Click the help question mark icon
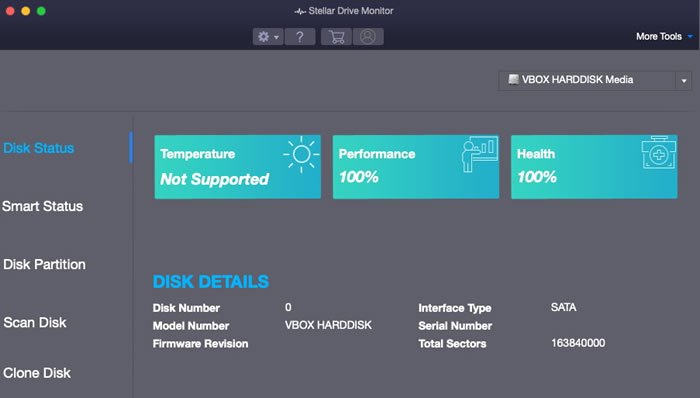 300,37
